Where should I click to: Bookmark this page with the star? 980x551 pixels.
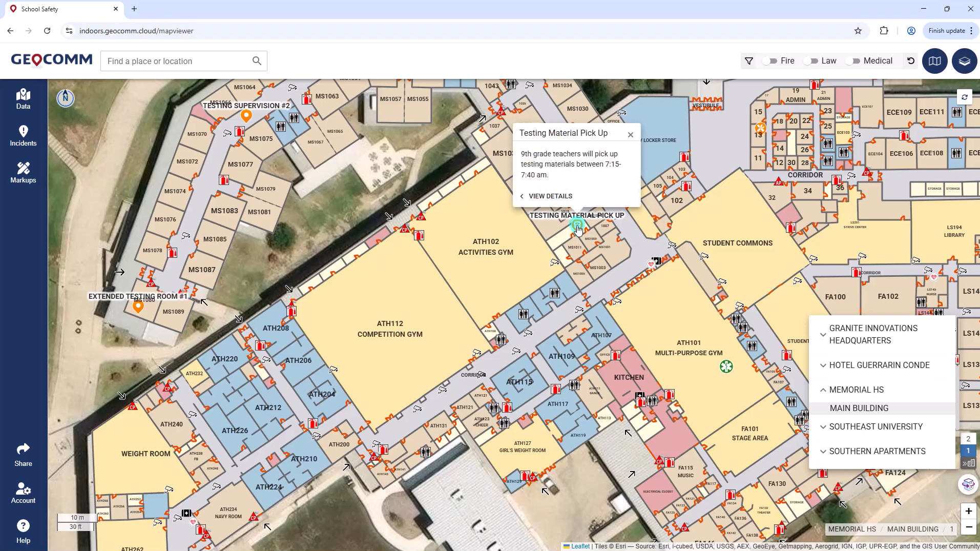[858, 31]
